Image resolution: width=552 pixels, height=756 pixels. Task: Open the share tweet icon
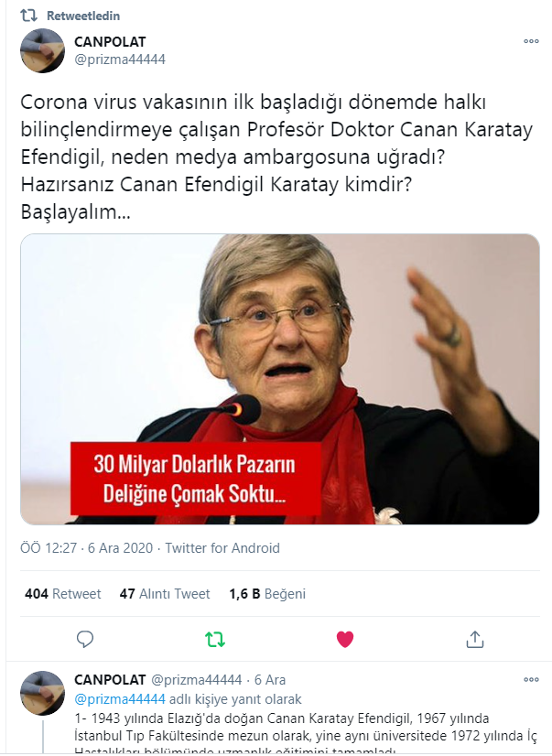(x=475, y=639)
